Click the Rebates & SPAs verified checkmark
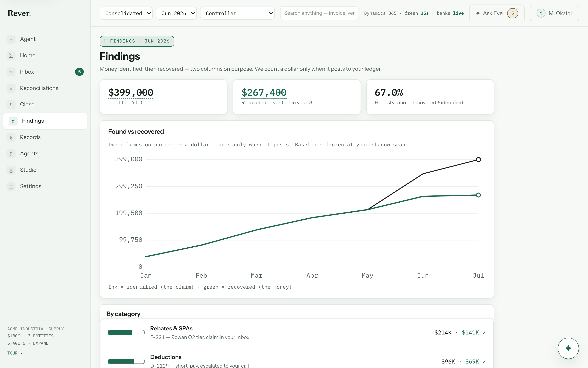 pos(484,332)
